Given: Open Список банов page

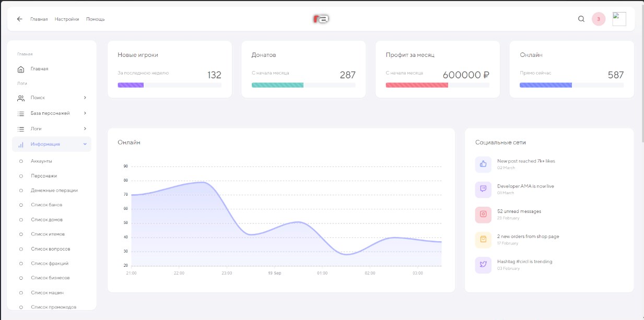Looking at the screenshot, I should point(46,205).
